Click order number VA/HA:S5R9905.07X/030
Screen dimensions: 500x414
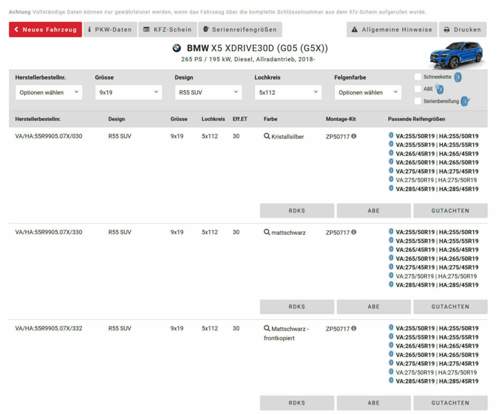tap(49, 136)
